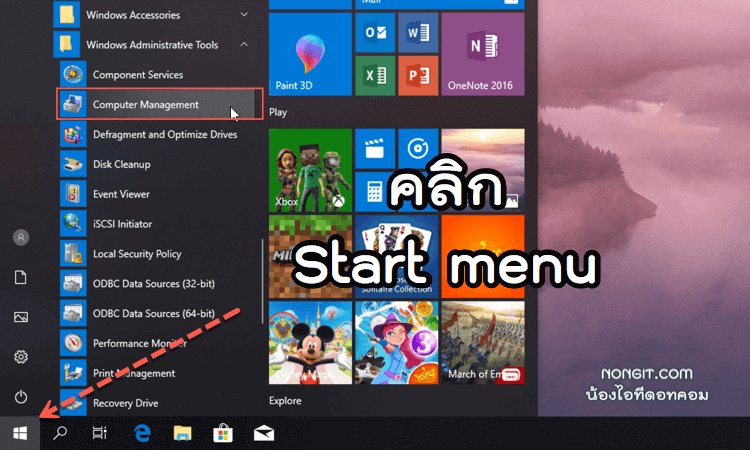The height and width of the screenshot is (450, 750).
Task: Launch iSCSI Initiator
Action: (158, 224)
